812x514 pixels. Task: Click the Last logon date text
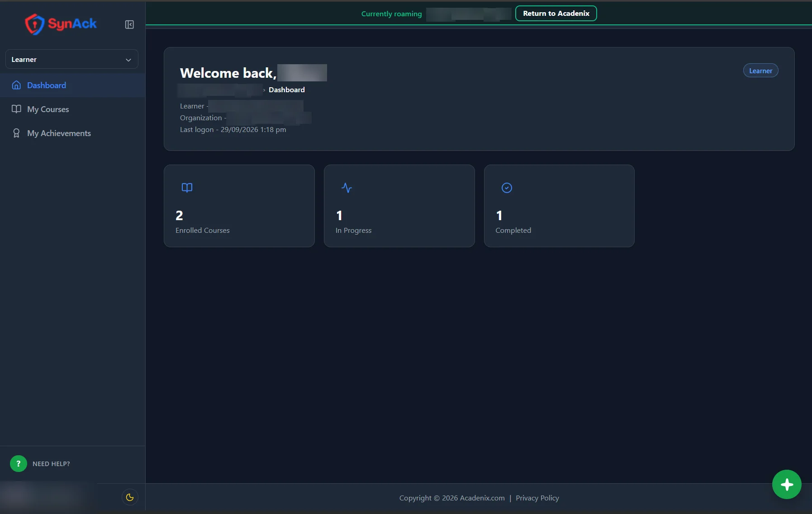point(233,129)
